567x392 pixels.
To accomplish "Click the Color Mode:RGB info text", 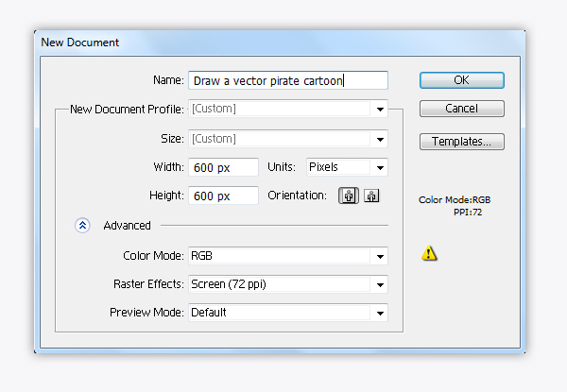I will (x=455, y=200).
